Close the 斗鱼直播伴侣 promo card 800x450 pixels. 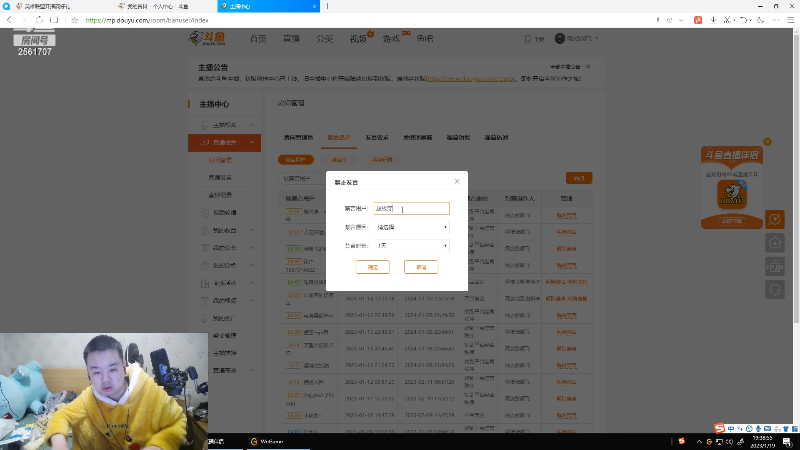tap(767, 141)
